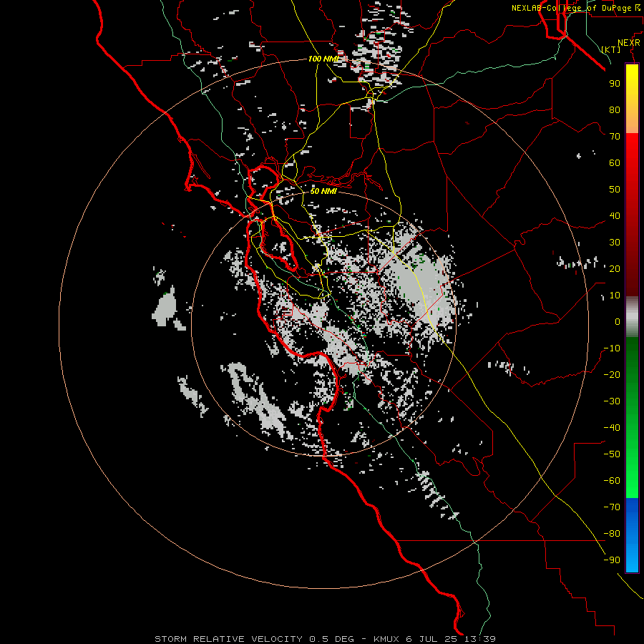Viewport: 644px width, 644px height.
Task: Click the 10 value on velocity scale
Action: (615, 296)
